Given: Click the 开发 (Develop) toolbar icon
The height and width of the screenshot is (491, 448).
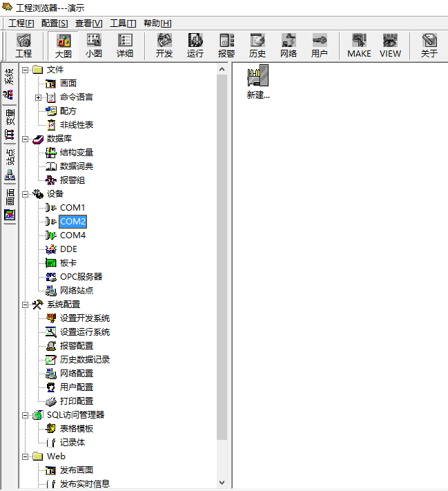Looking at the screenshot, I should [x=164, y=46].
